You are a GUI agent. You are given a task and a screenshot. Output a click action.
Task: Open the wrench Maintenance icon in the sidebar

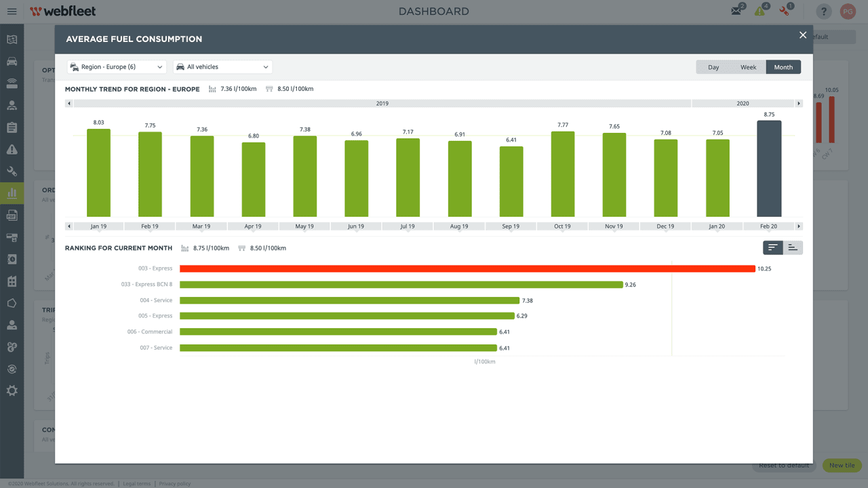coord(12,171)
